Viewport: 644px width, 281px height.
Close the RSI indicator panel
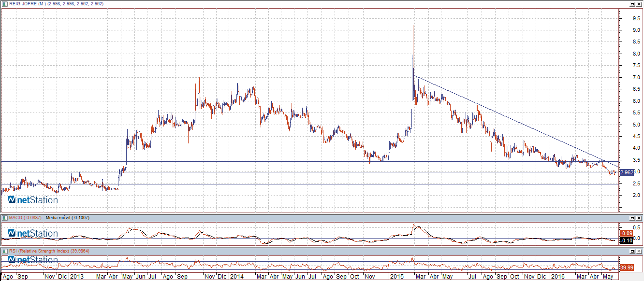pyautogui.click(x=639, y=252)
